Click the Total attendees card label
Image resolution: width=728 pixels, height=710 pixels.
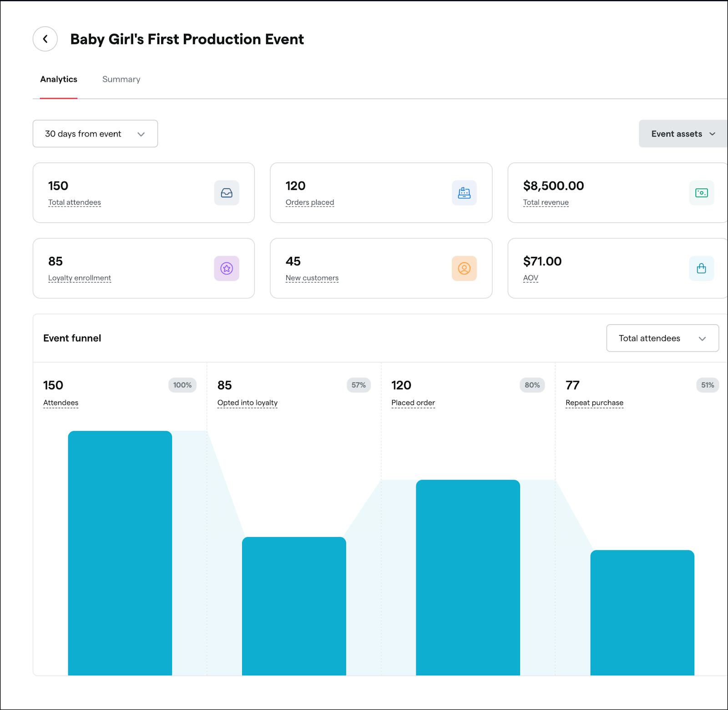coord(75,203)
